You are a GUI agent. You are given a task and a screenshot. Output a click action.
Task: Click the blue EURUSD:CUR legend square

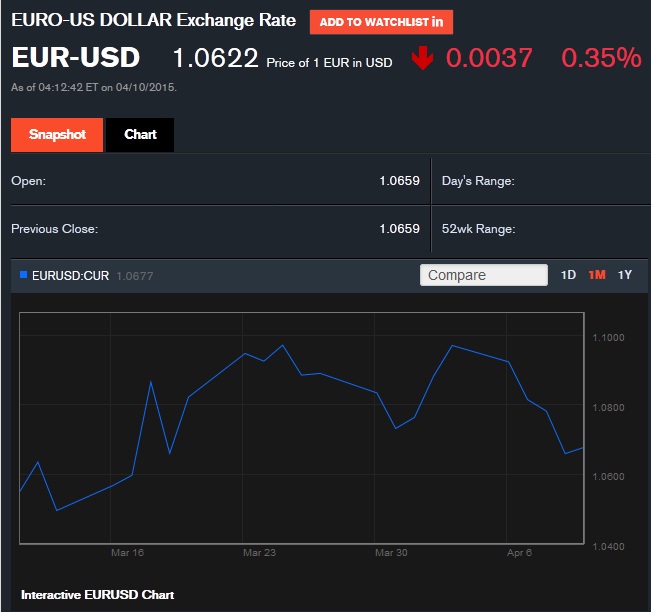point(23,275)
